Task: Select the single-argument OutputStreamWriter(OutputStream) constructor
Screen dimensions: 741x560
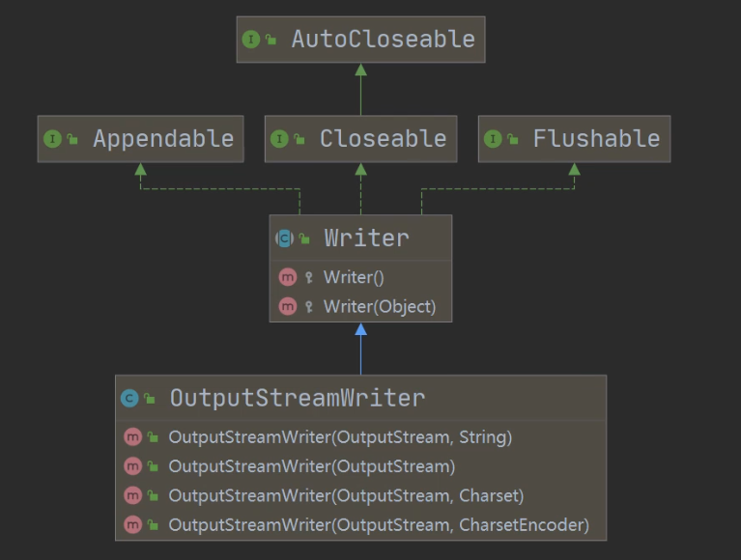Action: click(311, 466)
